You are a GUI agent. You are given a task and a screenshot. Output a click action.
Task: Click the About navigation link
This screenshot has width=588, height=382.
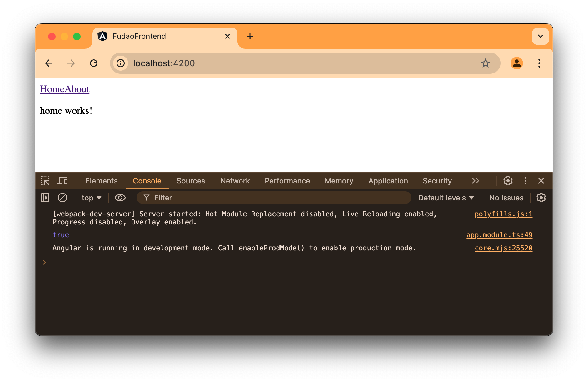77,89
